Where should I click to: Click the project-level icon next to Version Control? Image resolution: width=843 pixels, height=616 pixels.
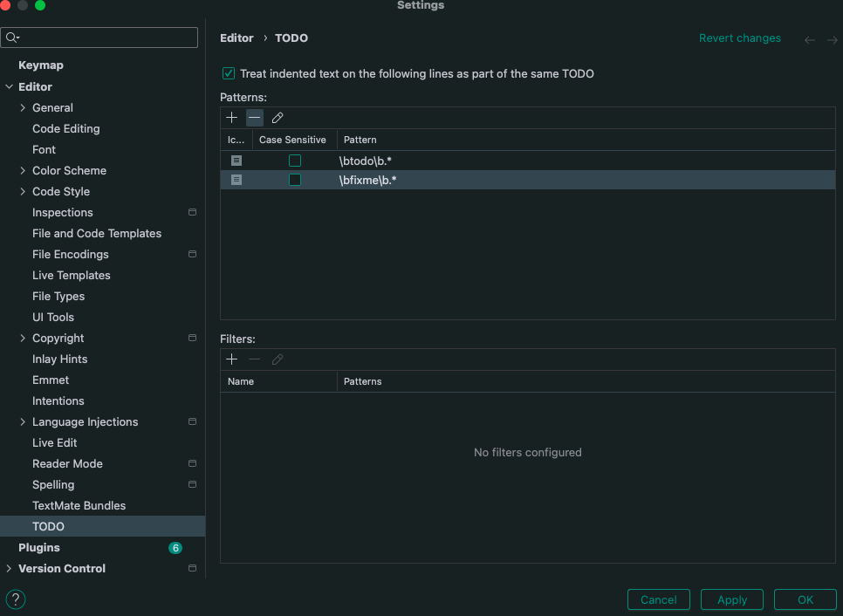[192, 568]
